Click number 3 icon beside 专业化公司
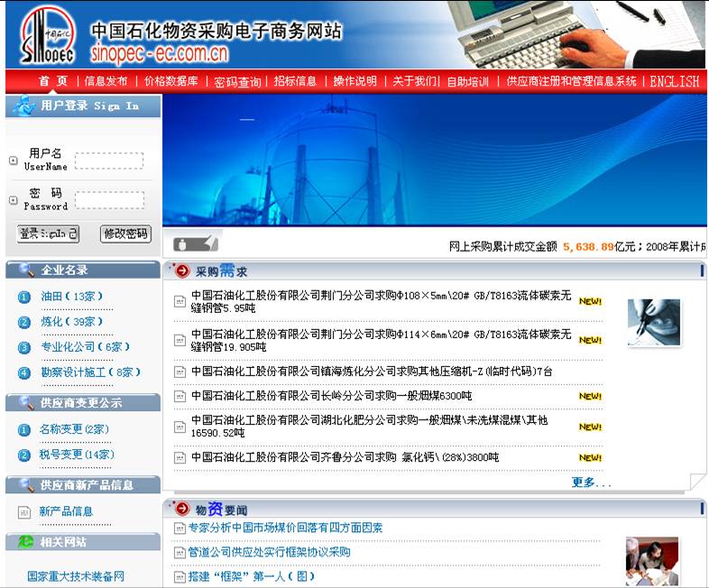The width and height of the screenshot is (709, 588). [x=24, y=347]
